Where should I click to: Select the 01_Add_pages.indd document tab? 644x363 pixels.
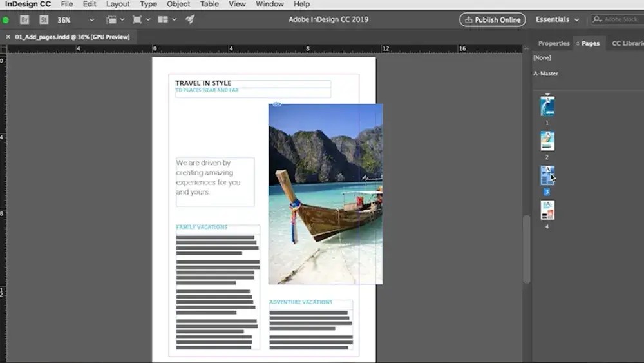[x=72, y=37]
